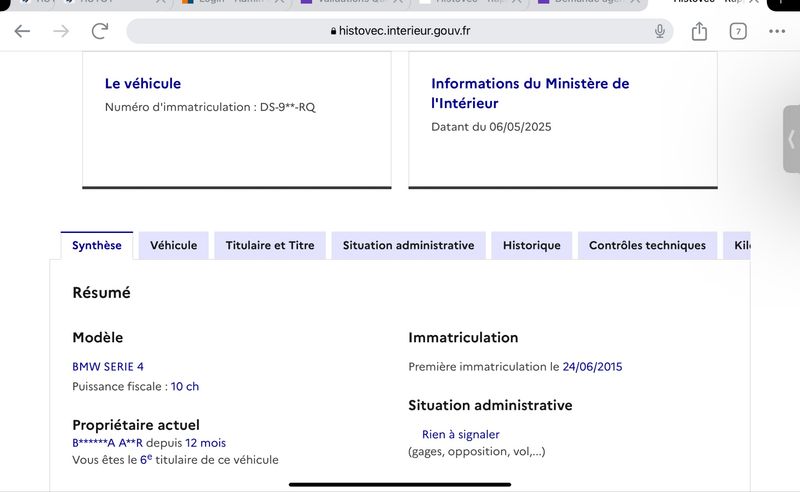Click the 'Datant du 06/05/2025' text
Viewport: 800px width, 492px height.
point(491,127)
